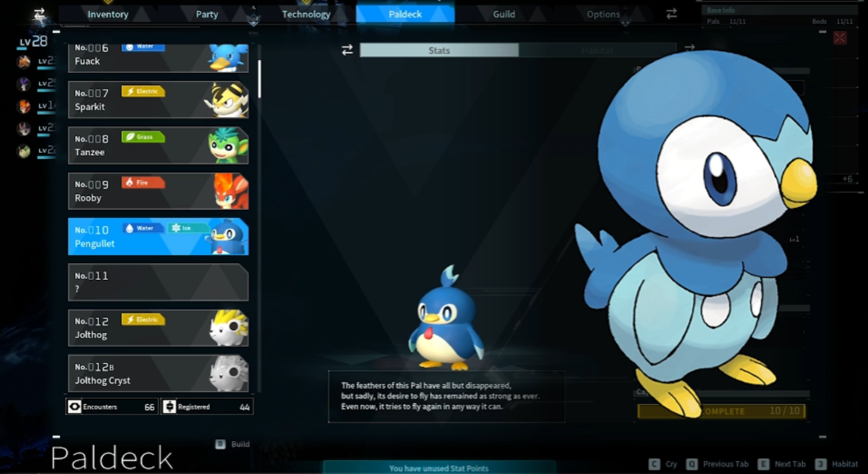
Task: Click the Encounters eye icon
Action: (x=75, y=406)
